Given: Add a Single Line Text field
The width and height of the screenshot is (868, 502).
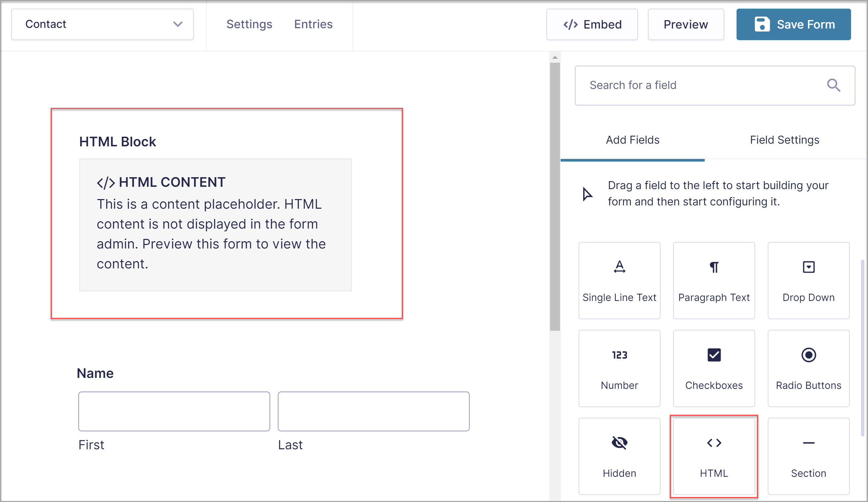Looking at the screenshot, I should 619,280.
